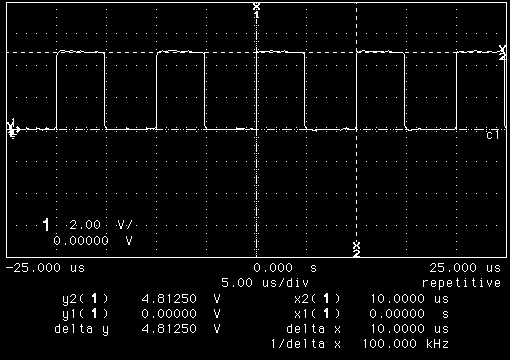This screenshot has height=360, width=510.
Task: Select the x1(1) 0.00000 s value
Action: point(409,314)
